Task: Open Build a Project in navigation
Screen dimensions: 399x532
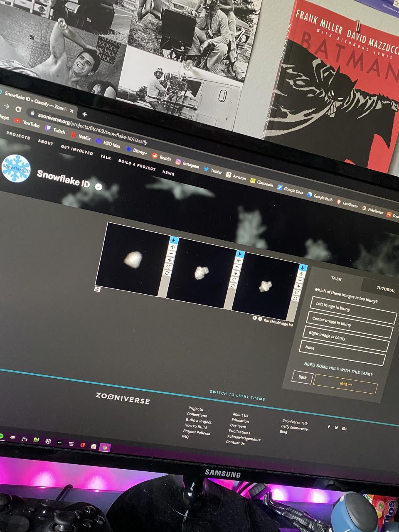Action: (x=137, y=165)
